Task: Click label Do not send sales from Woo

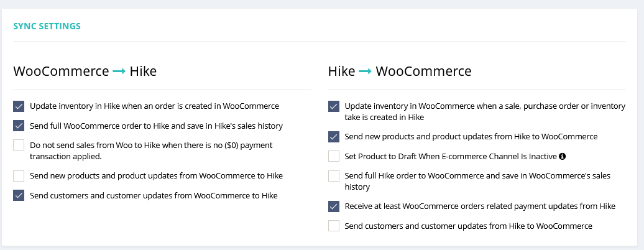Action: [151, 150]
